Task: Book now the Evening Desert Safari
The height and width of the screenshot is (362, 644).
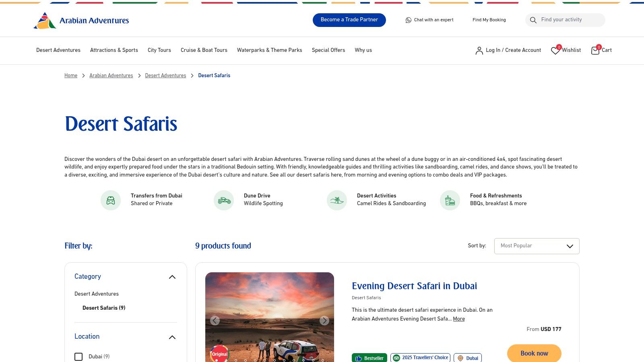Action: tap(534, 353)
